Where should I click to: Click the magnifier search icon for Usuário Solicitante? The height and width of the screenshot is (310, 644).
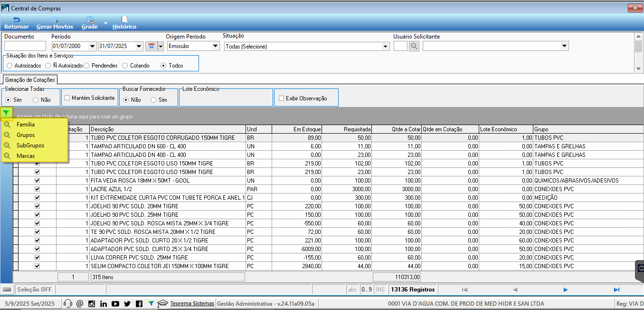click(414, 46)
